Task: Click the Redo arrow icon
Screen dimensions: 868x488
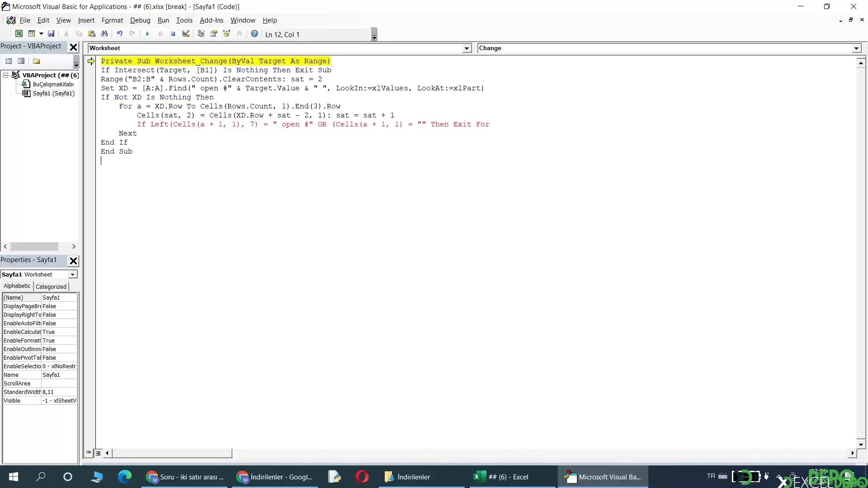Action: 132,34
